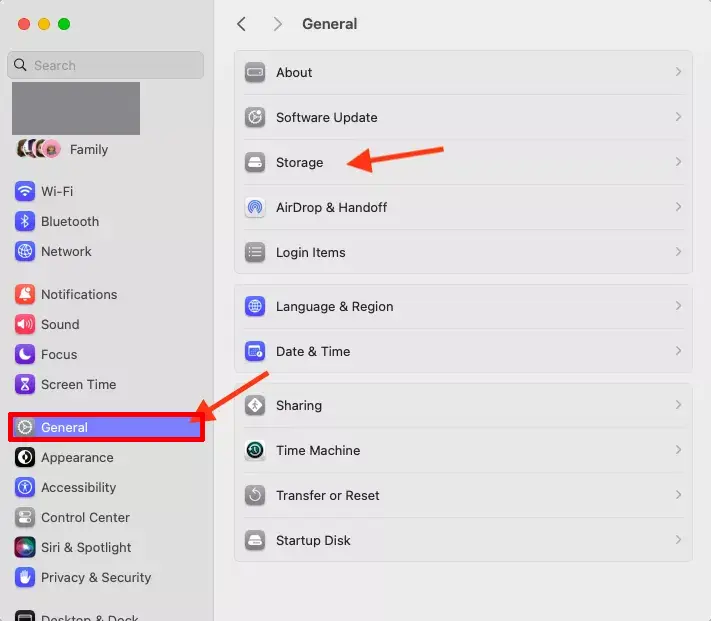Click the search magnifier icon
This screenshot has width=711, height=621.
coord(20,65)
